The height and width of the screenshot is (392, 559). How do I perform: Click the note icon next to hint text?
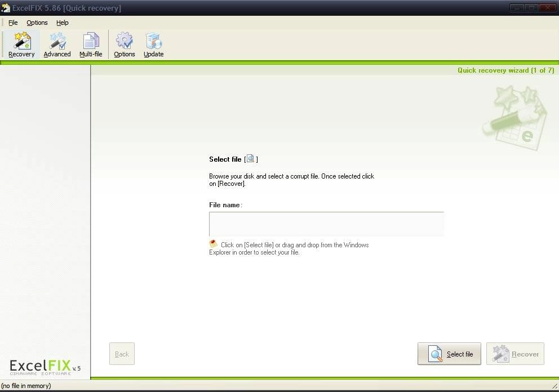pyautogui.click(x=213, y=244)
